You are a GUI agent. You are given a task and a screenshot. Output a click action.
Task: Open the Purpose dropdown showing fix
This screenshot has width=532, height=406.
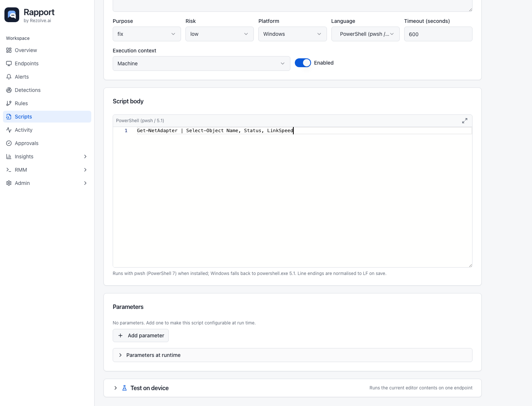pyautogui.click(x=147, y=34)
